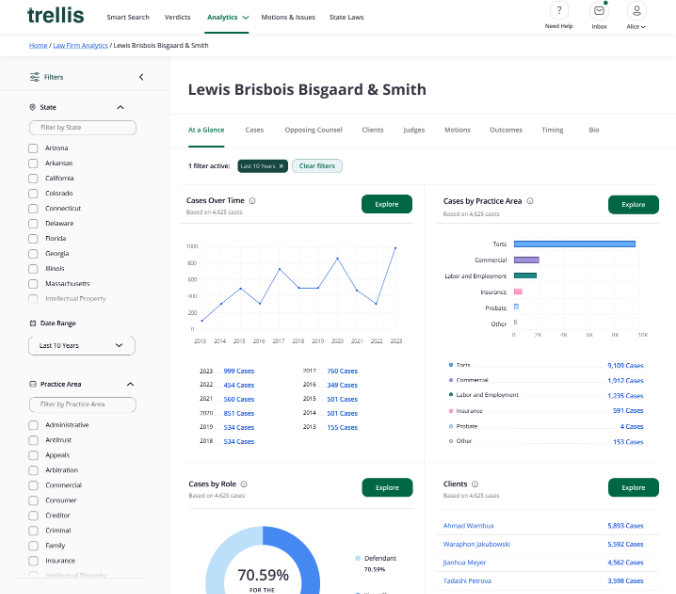The height and width of the screenshot is (594, 676).
Task: Open the Analytics menu dropdown
Action: pyautogui.click(x=227, y=17)
